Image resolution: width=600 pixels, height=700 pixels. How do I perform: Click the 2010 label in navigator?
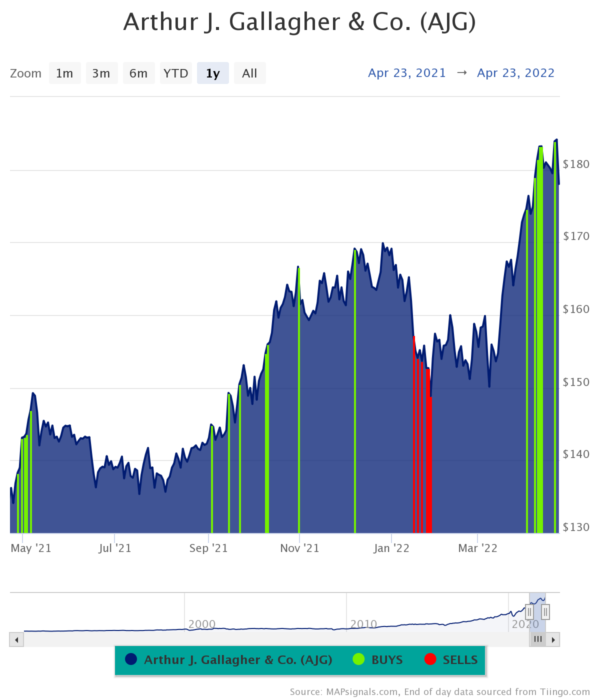coord(363,624)
